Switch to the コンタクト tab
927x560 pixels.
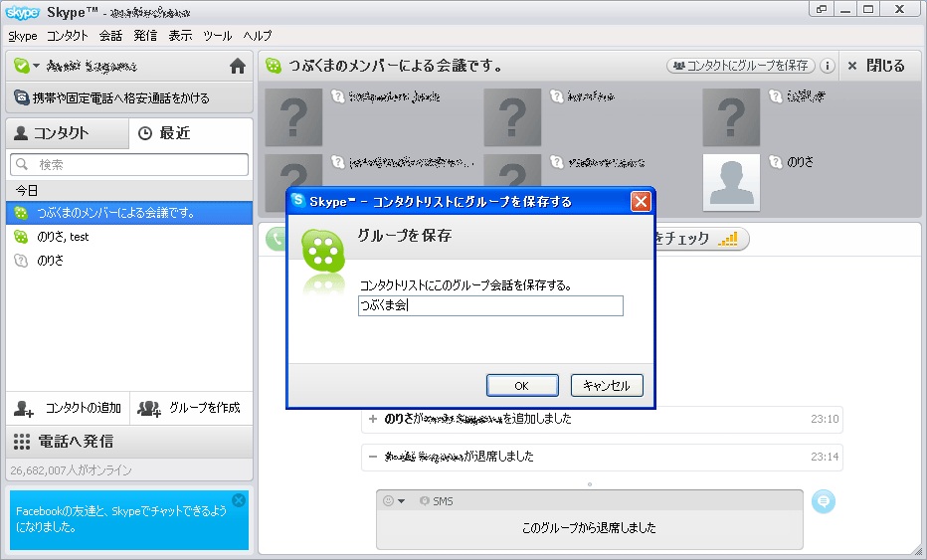point(68,133)
